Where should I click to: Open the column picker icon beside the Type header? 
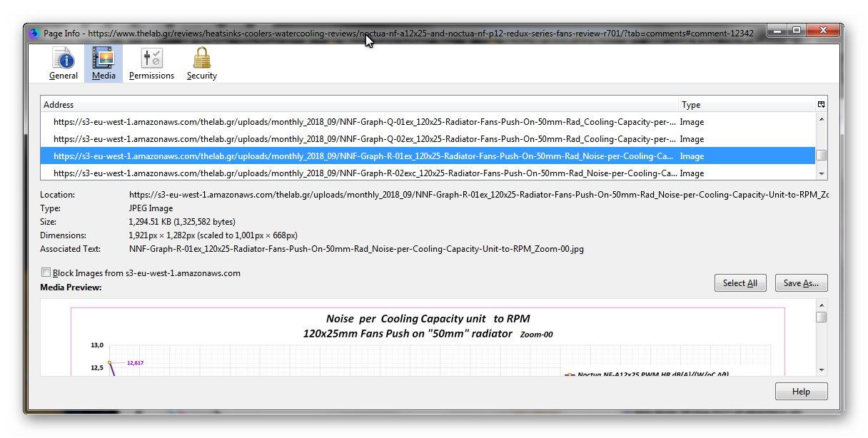coord(821,104)
